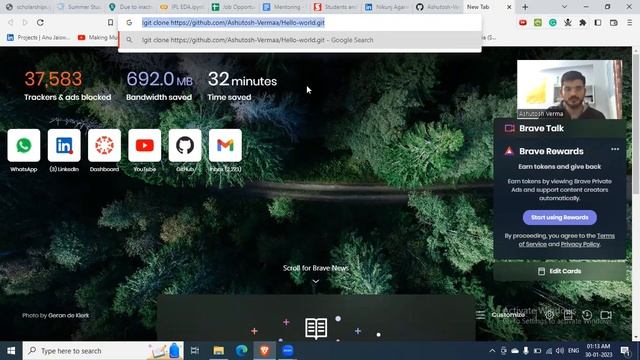This screenshot has height=360, width=640.
Task: Open the Brave main hamburger menu
Action: pos(629,23)
